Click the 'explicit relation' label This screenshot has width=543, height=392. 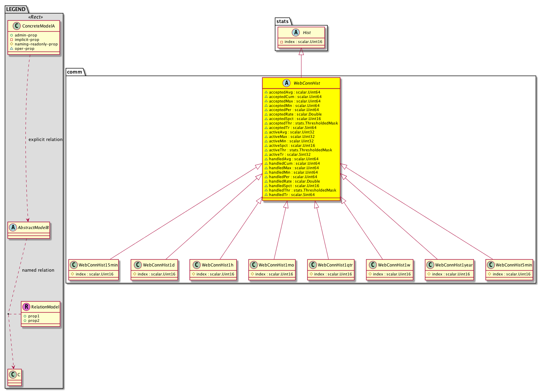pos(45,140)
